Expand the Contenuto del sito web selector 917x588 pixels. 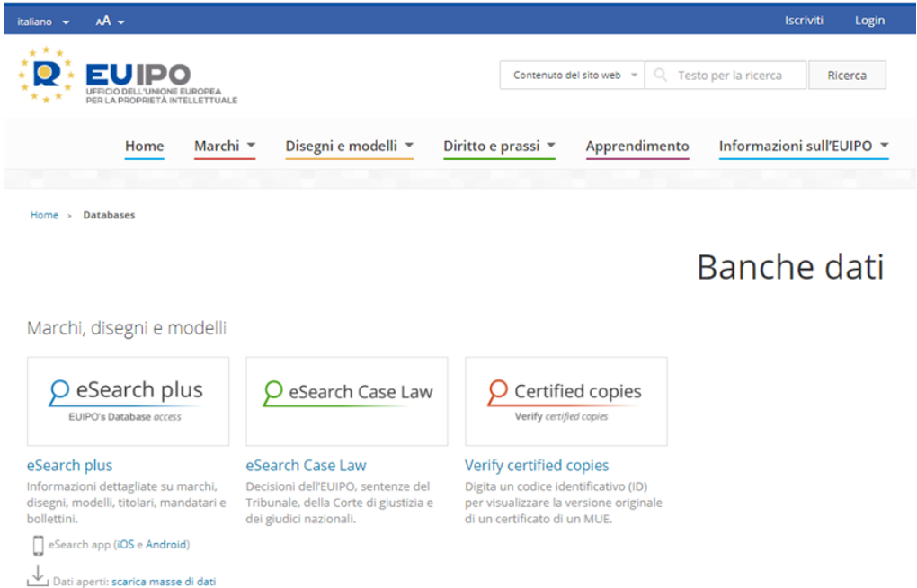point(572,76)
